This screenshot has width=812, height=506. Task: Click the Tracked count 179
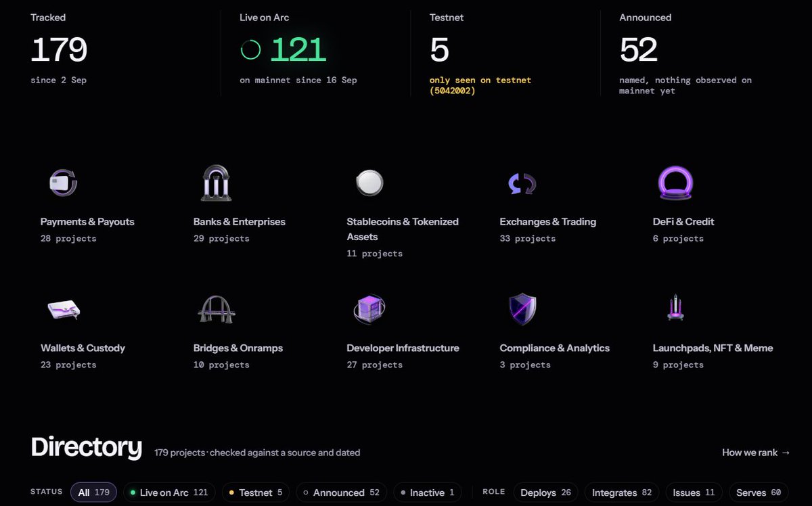point(59,49)
